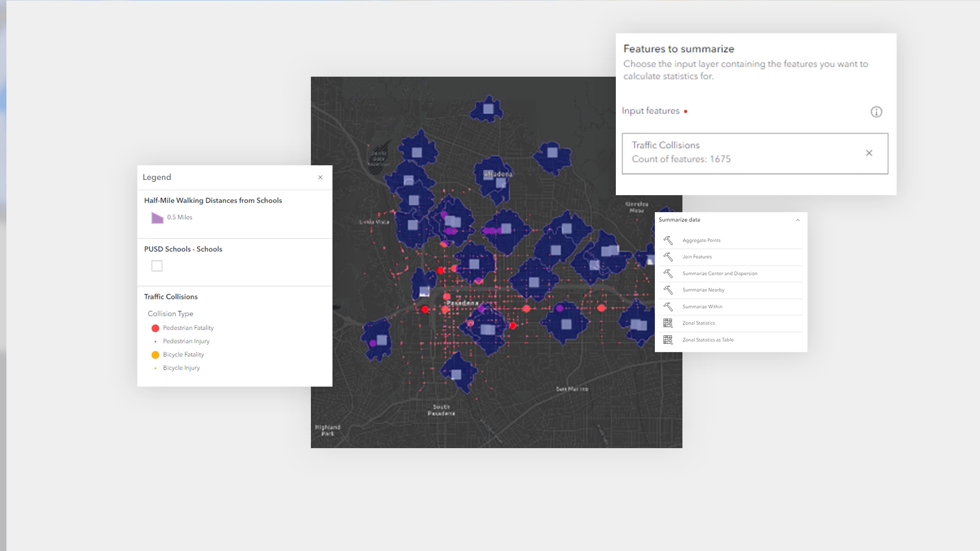Click PUSD Schools white square symbol
This screenshot has height=551, width=980.
157,266
